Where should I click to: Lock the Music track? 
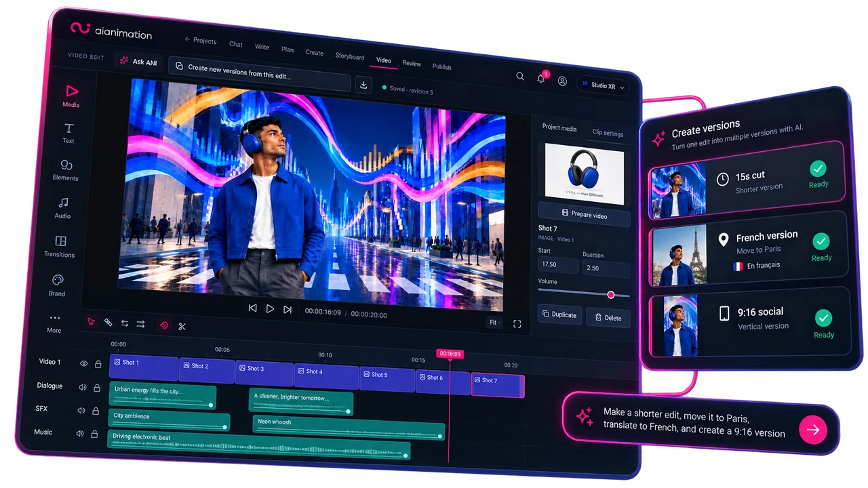(x=94, y=434)
